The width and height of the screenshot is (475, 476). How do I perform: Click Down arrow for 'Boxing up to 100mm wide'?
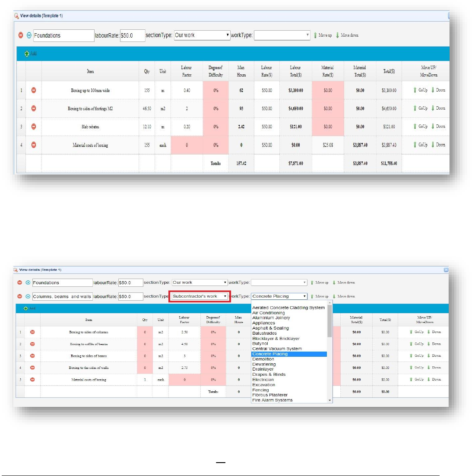pos(438,90)
